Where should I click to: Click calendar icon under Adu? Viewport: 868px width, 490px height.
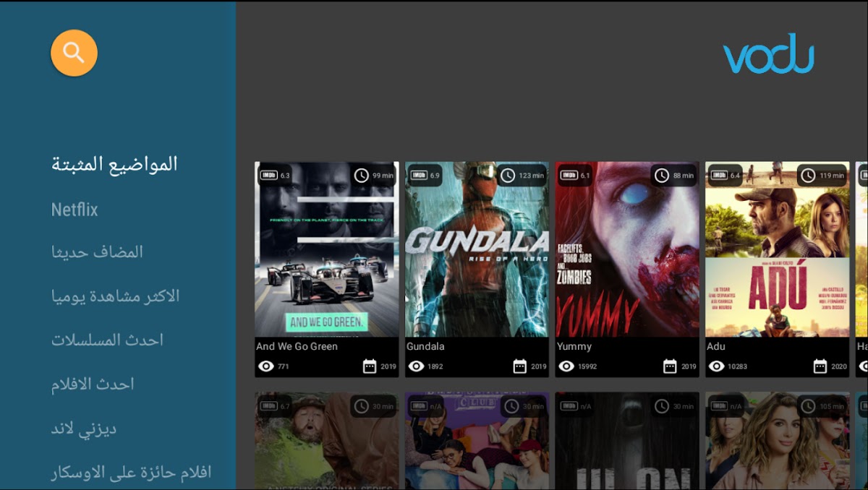[x=820, y=366]
